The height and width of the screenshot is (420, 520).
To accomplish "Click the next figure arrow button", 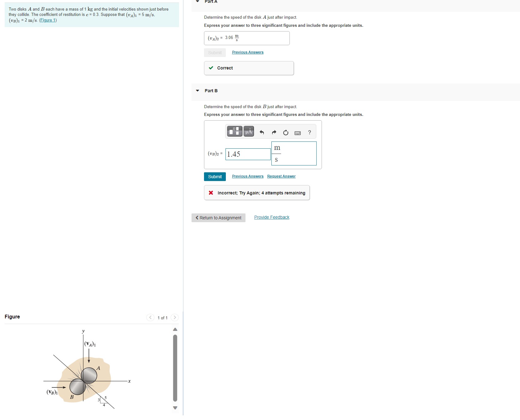I will click(x=175, y=317).
